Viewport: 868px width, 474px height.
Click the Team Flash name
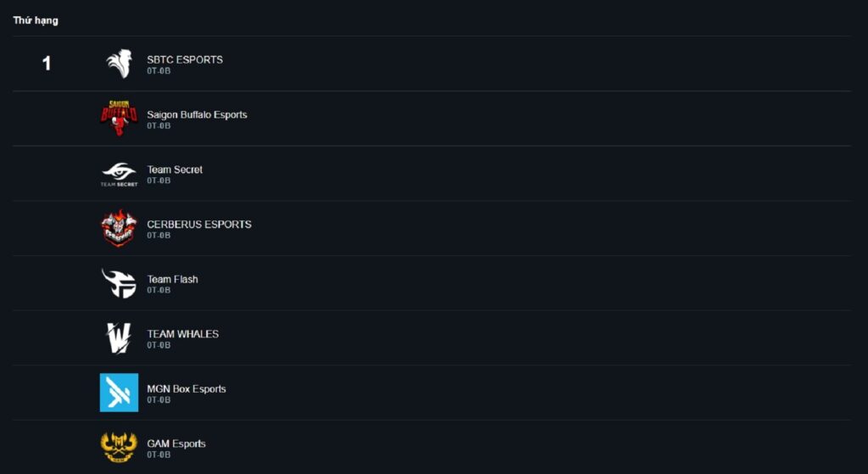pyautogui.click(x=172, y=279)
